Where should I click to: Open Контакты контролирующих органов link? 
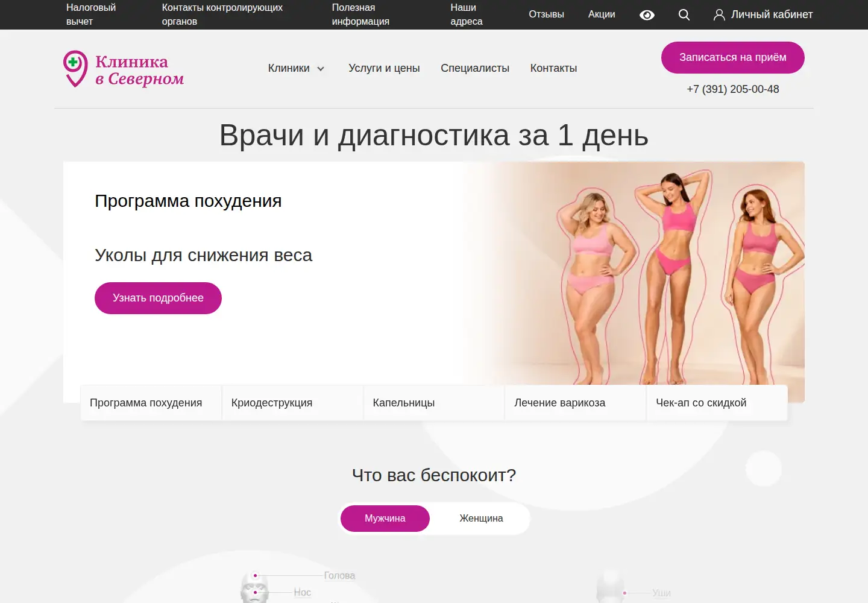click(222, 14)
